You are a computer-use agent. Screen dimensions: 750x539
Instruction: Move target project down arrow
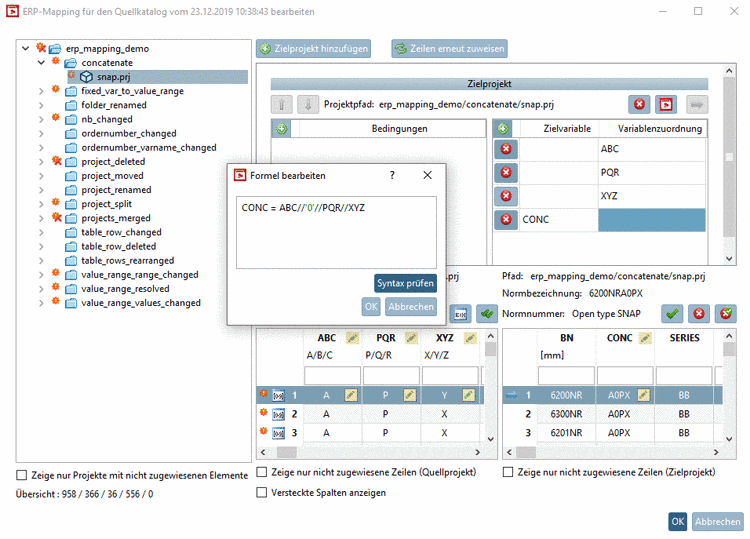click(308, 104)
